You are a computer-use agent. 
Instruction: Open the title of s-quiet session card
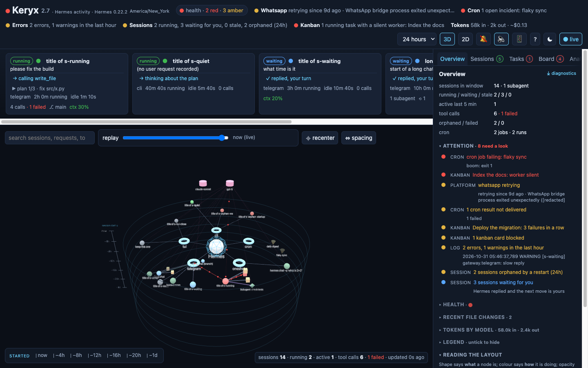(194, 83)
